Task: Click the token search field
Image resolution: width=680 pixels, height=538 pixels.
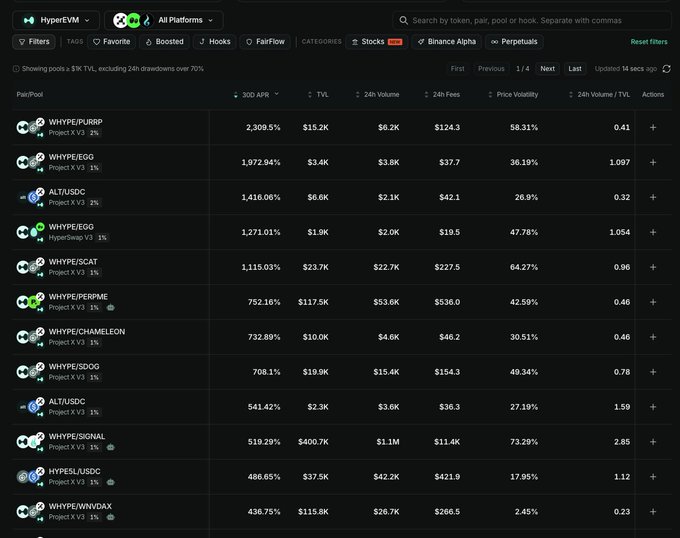Action: coord(532,20)
